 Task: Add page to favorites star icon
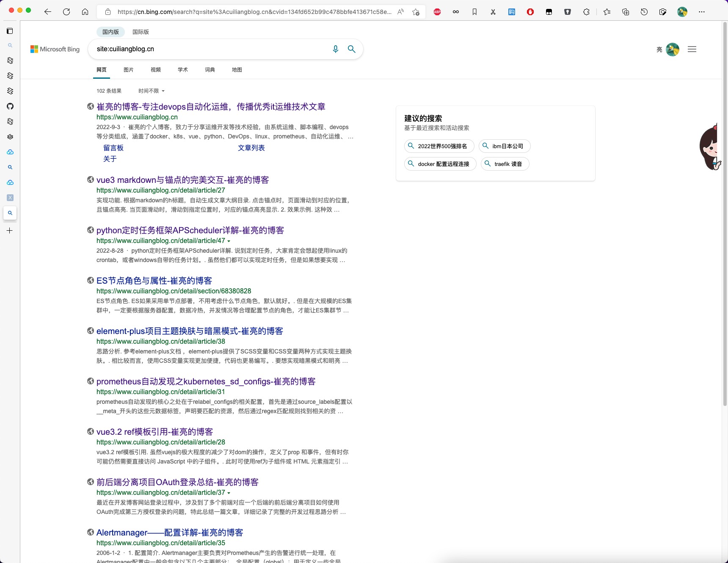click(x=416, y=12)
